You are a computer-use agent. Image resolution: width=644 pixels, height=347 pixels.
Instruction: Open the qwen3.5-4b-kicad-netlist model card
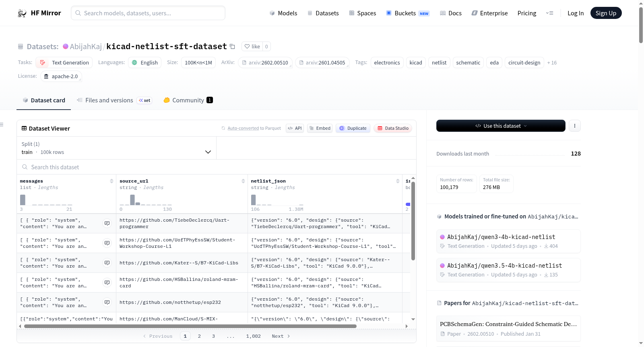pyautogui.click(x=508, y=270)
